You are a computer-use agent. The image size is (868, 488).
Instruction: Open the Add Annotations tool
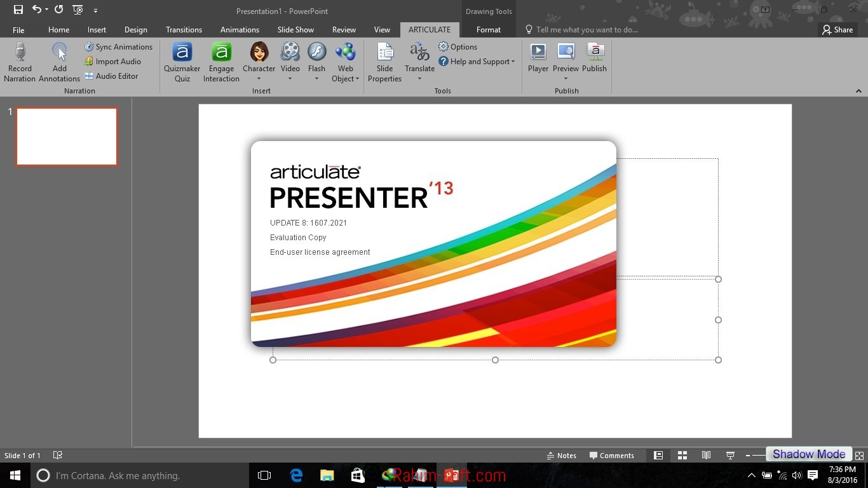pyautogui.click(x=58, y=61)
